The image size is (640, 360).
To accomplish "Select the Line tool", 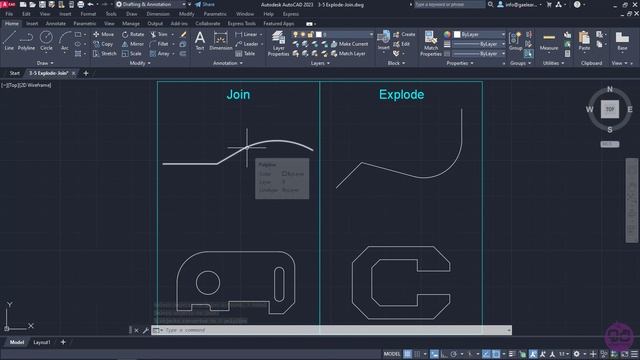I will pyautogui.click(x=9, y=41).
